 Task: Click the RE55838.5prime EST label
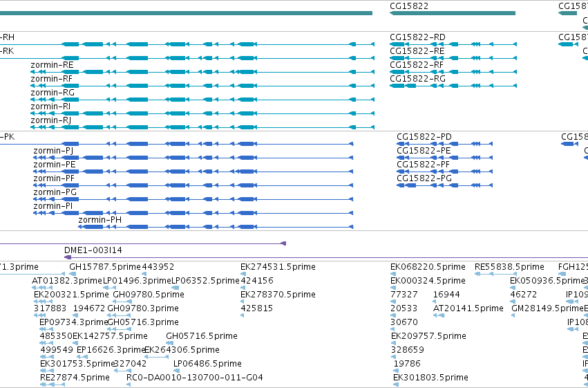coord(509,267)
